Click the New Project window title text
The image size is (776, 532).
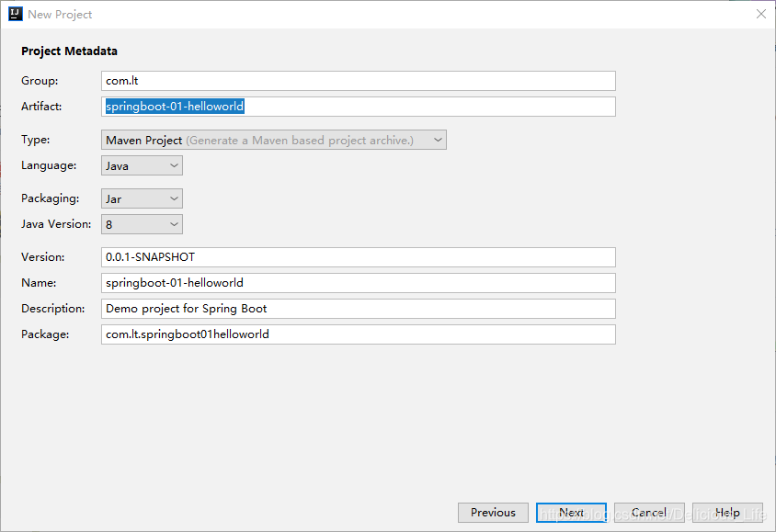(x=60, y=15)
